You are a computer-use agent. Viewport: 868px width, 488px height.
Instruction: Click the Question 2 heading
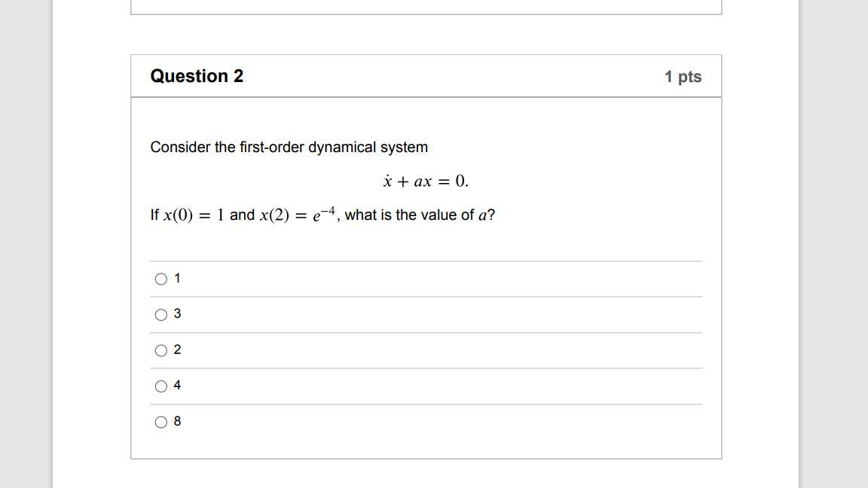pyautogui.click(x=197, y=75)
